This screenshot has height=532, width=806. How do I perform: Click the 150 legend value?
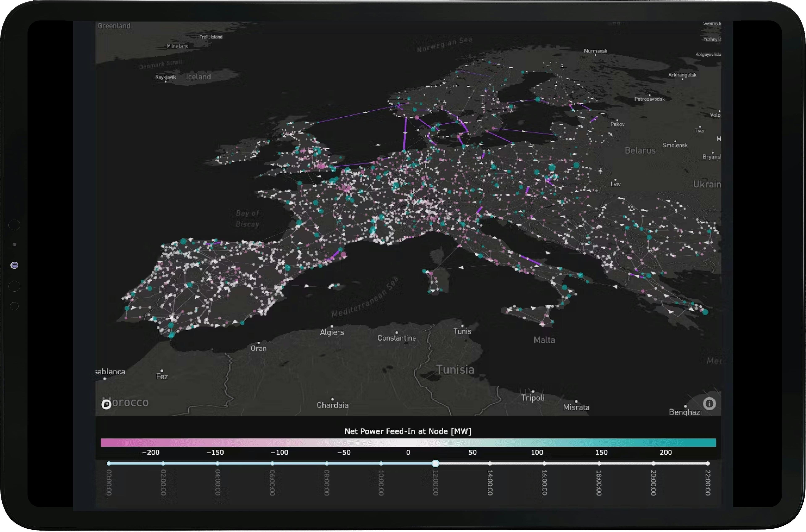(601, 452)
